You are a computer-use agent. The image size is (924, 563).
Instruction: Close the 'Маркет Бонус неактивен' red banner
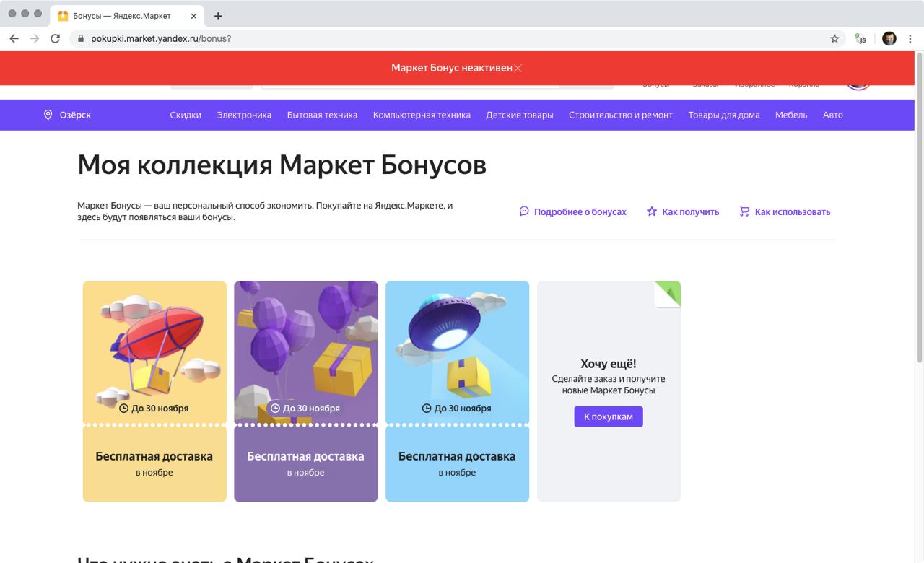point(518,68)
